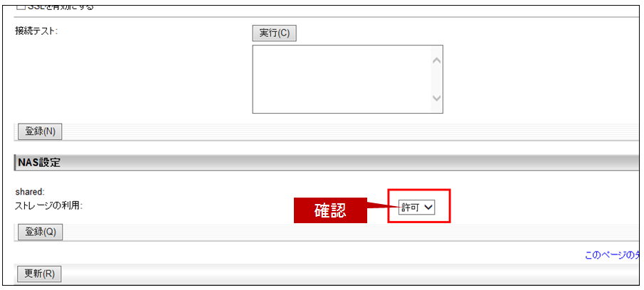Click the 登録(Q) button under NAS設定
This screenshot has width=644, height=290.
click(41, 232)
